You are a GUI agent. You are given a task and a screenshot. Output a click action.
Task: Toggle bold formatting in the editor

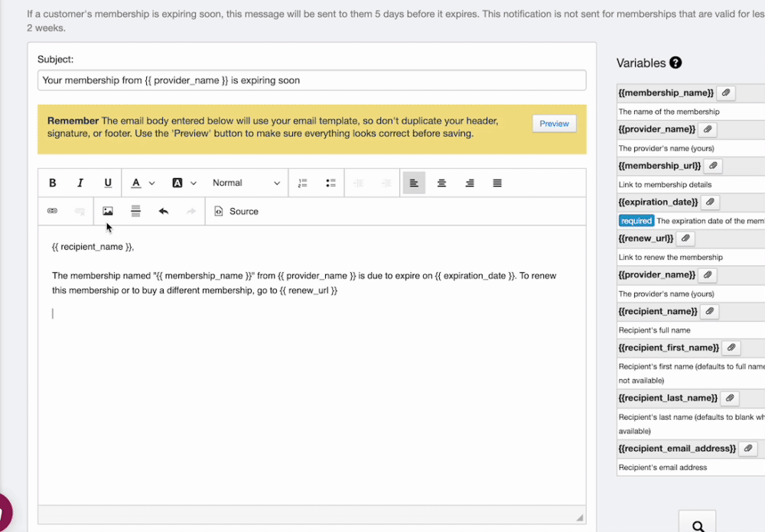53,183
